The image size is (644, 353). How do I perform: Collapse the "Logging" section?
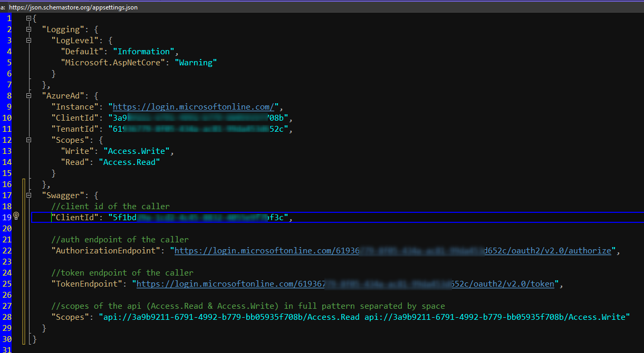coord(29,30)
